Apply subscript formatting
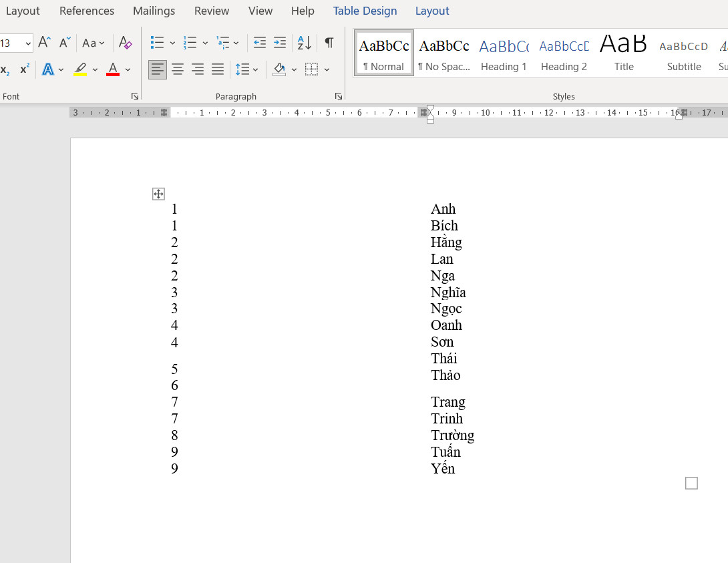Image resolution: width=728 pixels, height=563 pixels. pyautogui.click(x=5, y=69)
